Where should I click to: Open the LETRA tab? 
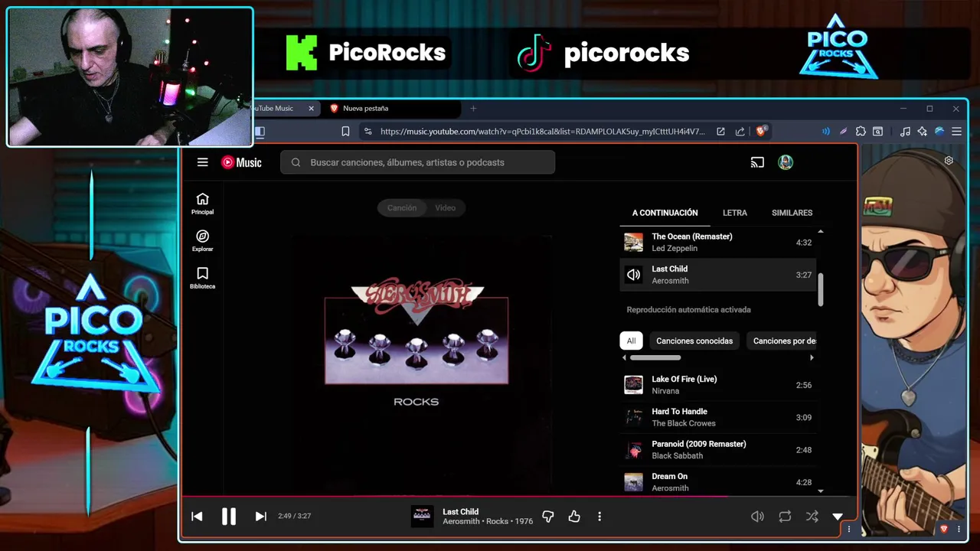click(735, 213)
